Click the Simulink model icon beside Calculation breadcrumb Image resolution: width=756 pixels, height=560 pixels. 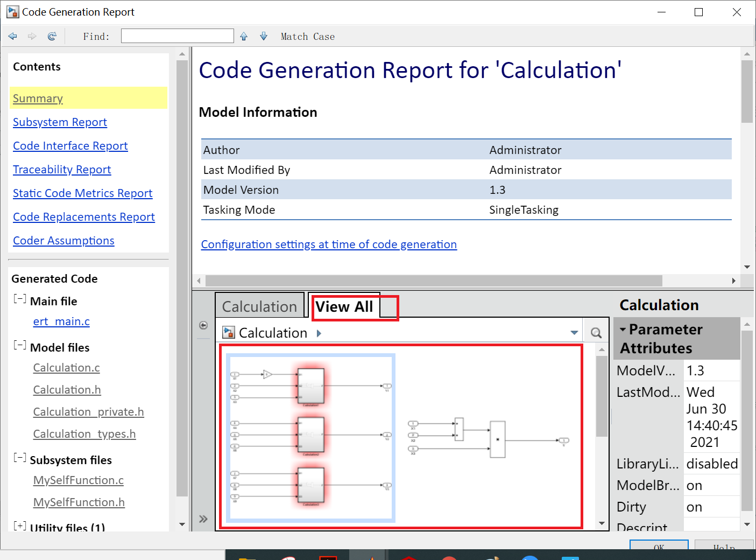click(x=228, y=332)
